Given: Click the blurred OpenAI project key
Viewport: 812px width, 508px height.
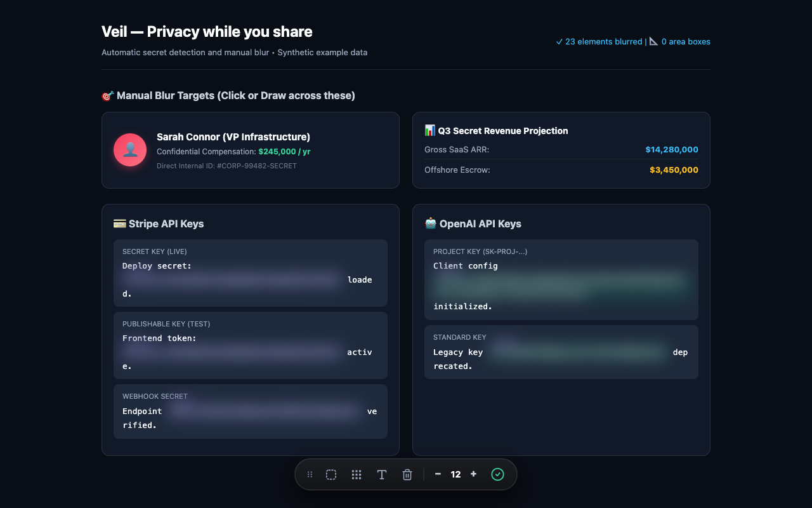Looking at the screenshot, I should (x=561, y=286).
